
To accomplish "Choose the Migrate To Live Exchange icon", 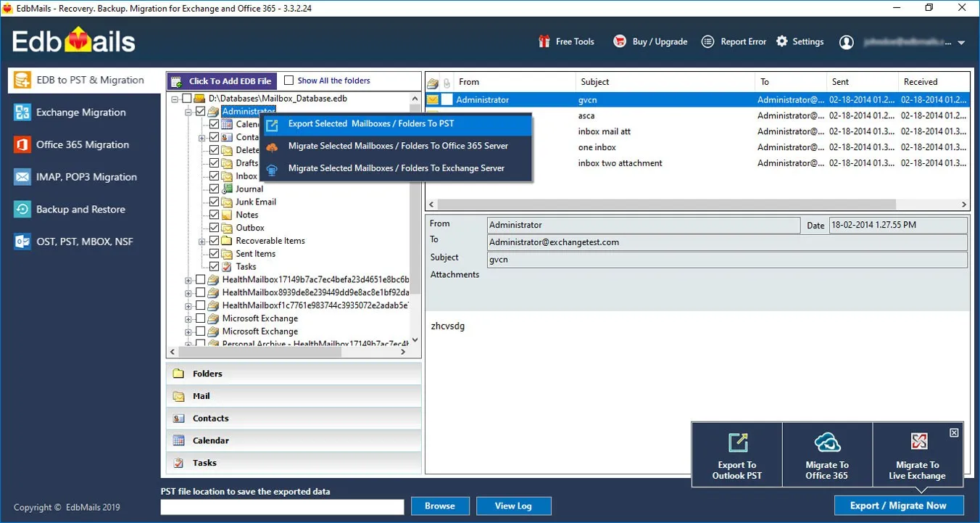I will pos(918,442).
